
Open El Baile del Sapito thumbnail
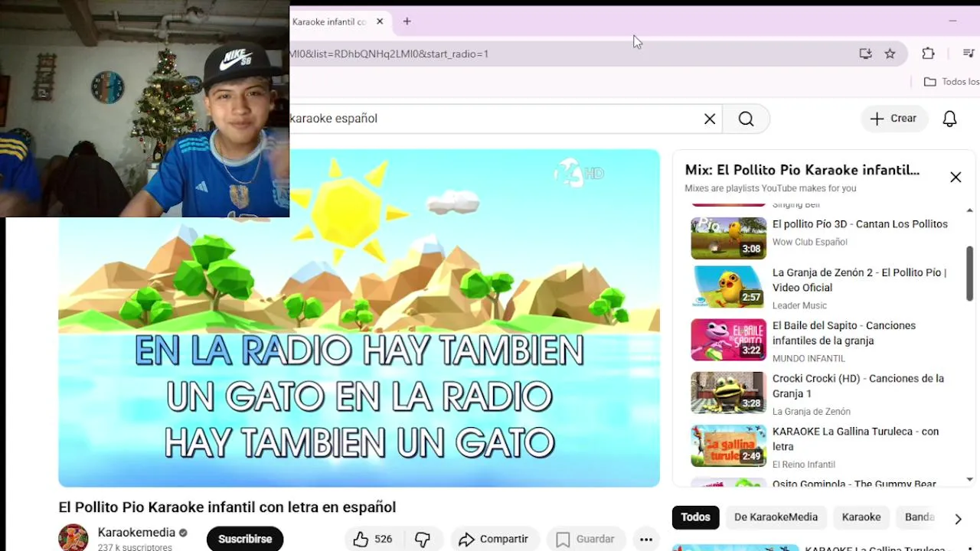[728, 340]
